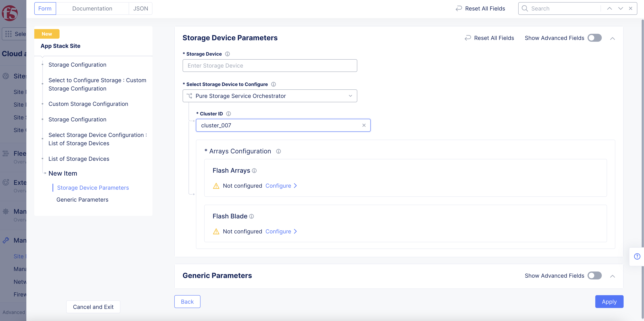The height and width of the screenshot is (321, 644).
Task: Click the New badge label
Action: point(47,34)
